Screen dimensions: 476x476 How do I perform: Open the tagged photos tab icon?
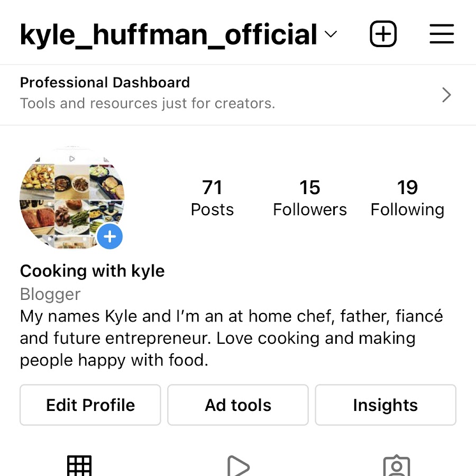click(397, 465)
